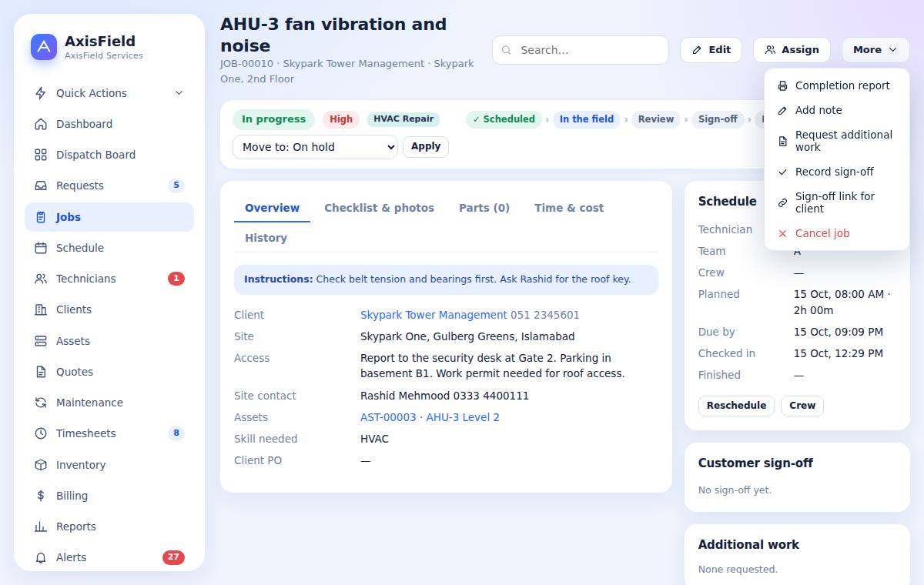Switch to the Checklist & photos tab
This screenshot has height=585, width=924.
379,208
